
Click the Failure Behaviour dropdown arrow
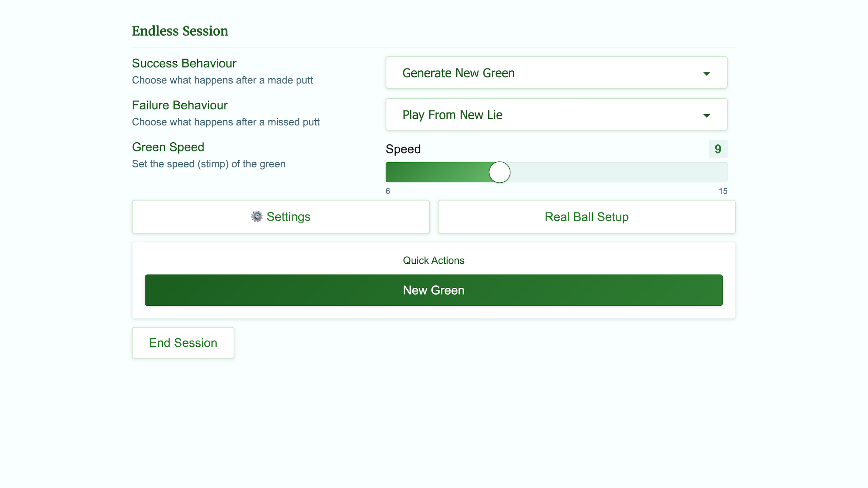706,116
